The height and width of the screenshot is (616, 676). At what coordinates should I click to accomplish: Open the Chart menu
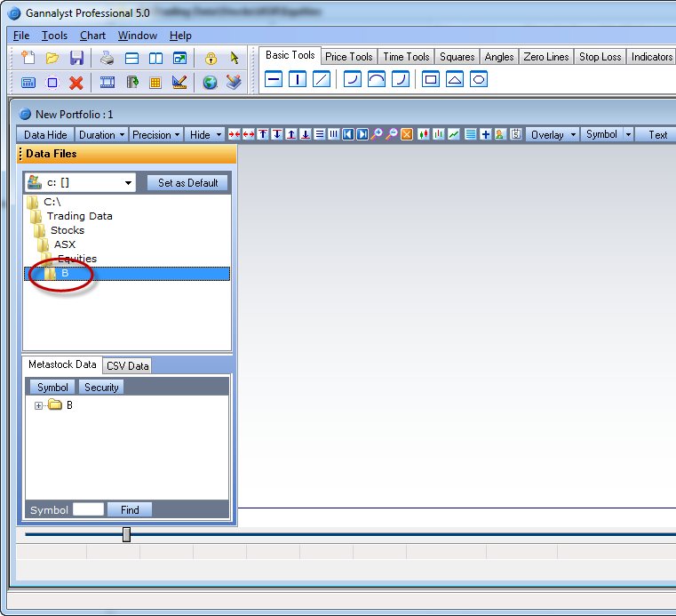pos(92,36)
